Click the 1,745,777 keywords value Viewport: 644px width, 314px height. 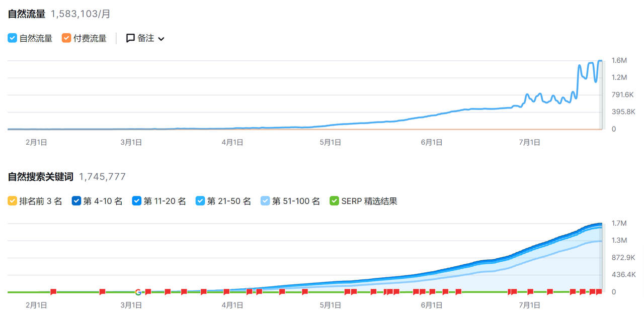[103, 177]
